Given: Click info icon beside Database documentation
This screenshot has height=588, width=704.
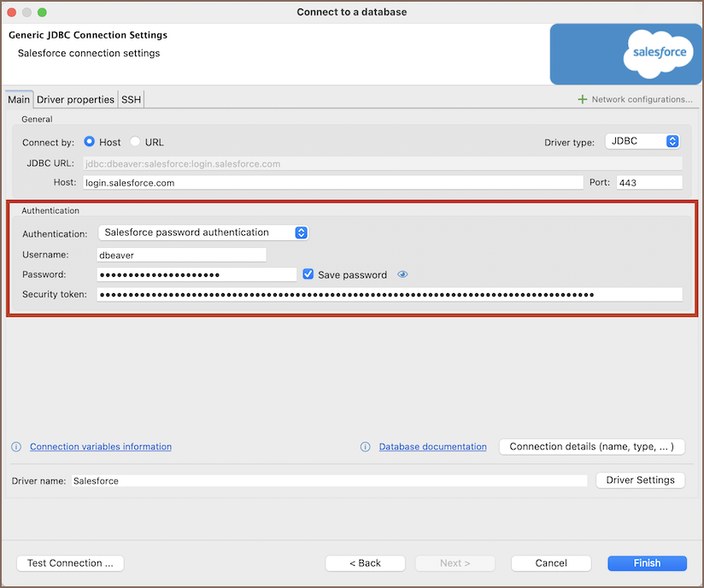Looking at the screenshot, I should [x=366, y=447].
